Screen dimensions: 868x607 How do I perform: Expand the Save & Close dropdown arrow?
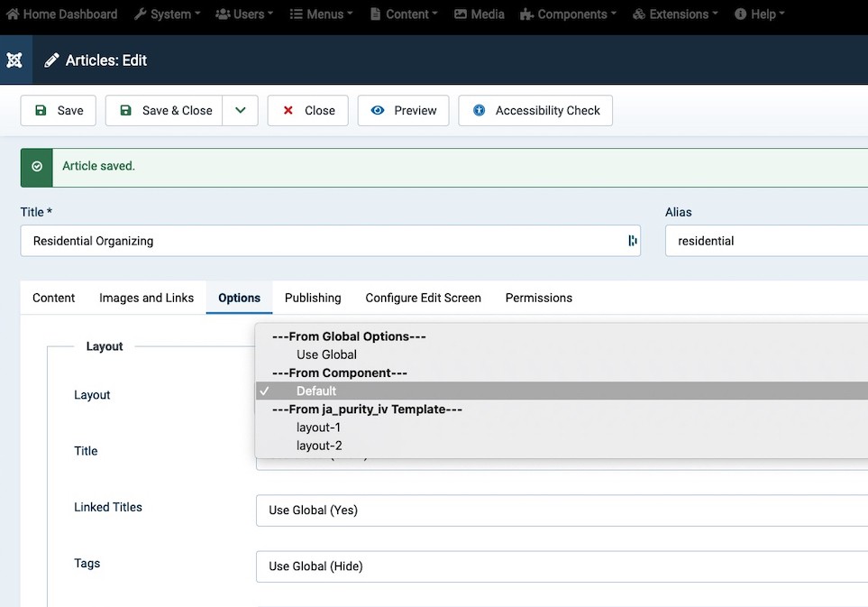tap(241, 110)
